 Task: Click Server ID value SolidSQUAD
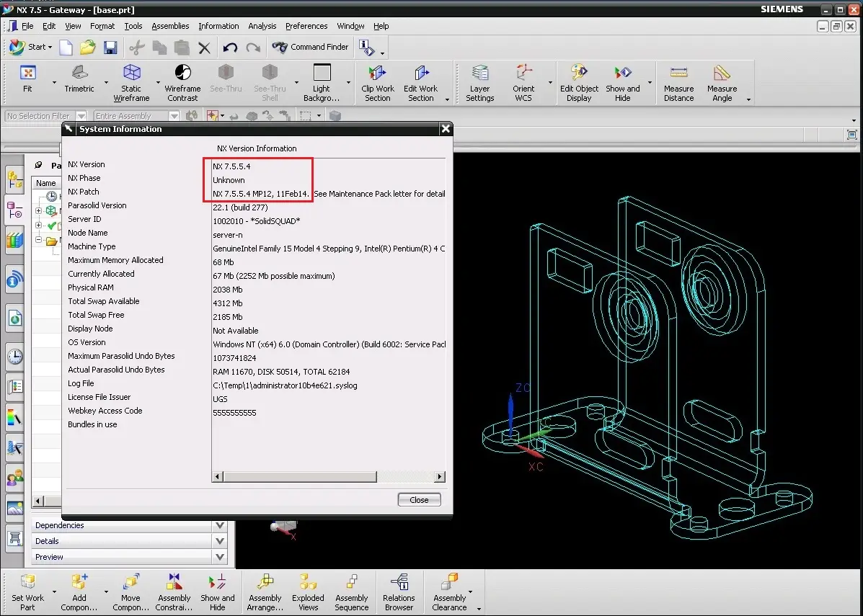(257, 221)
